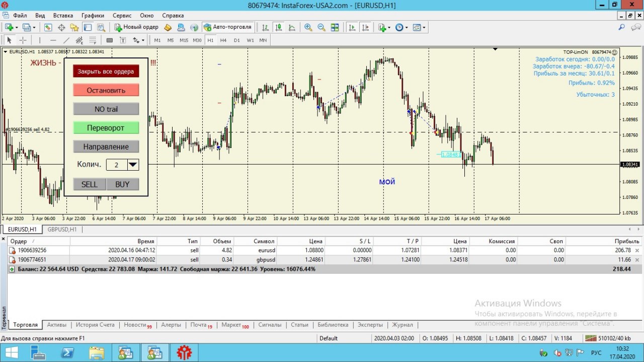Click the Направление button
This screenshot has width=644, height=362.
click(106, 147)
